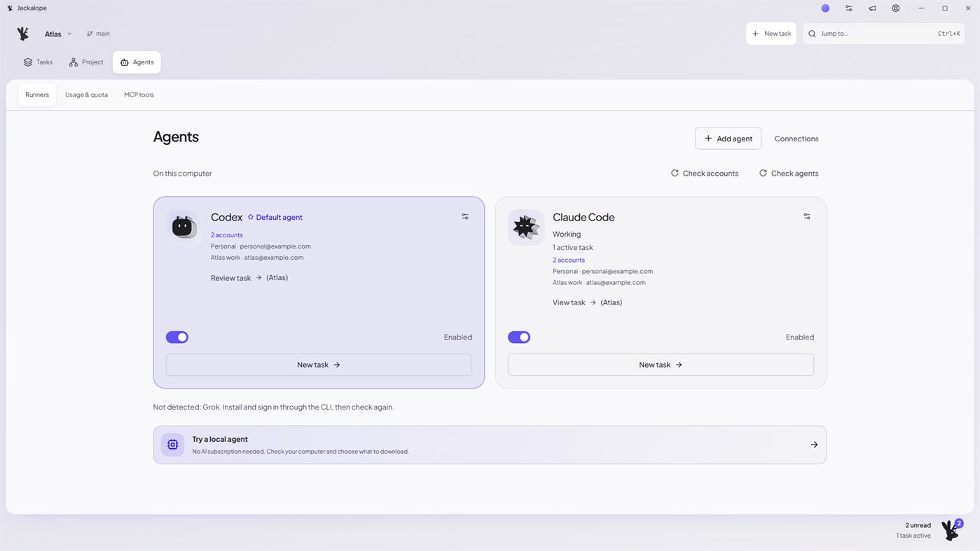Click Review task link on Codex card
The image size is (980, 551).
pos(236,278)
